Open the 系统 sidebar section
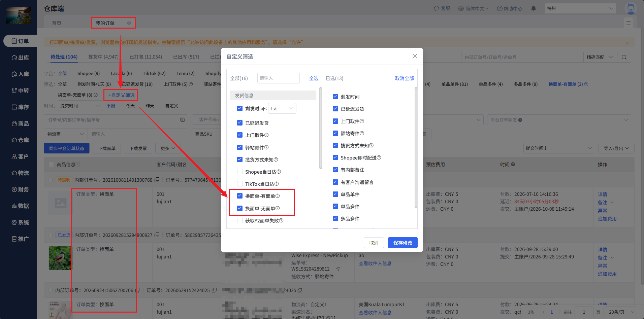 pos(20,222)
